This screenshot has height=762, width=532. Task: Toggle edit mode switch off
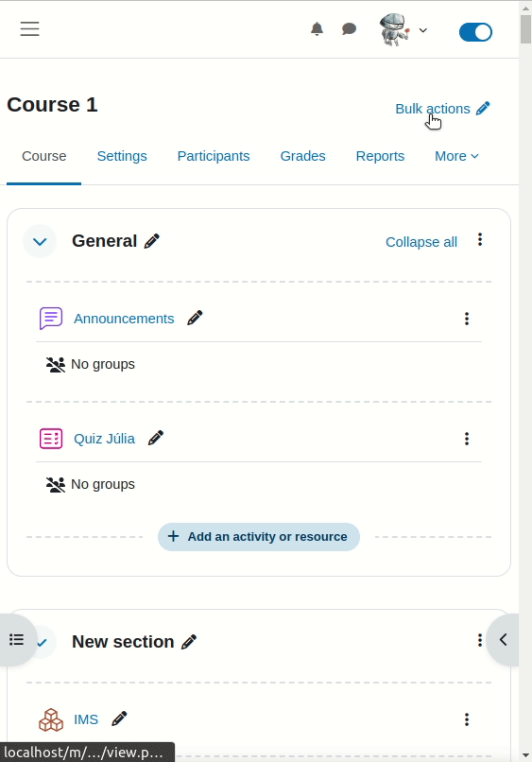pyautogui.click(x=475, y=32)
